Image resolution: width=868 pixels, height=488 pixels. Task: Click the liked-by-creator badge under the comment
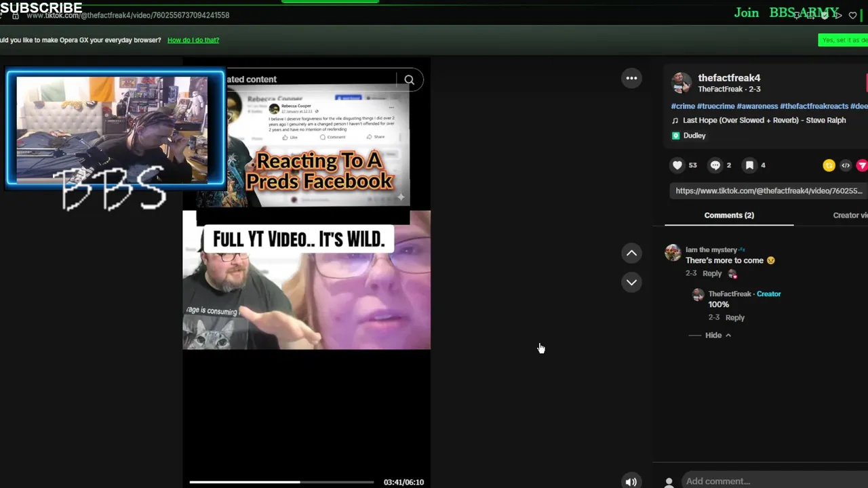coord(732,274)
